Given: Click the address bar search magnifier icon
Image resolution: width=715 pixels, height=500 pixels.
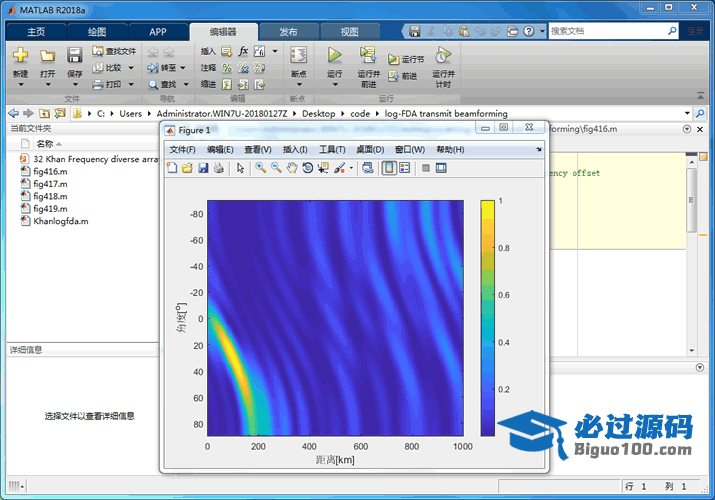Looking at the screenshot, I should pos(700,113).
